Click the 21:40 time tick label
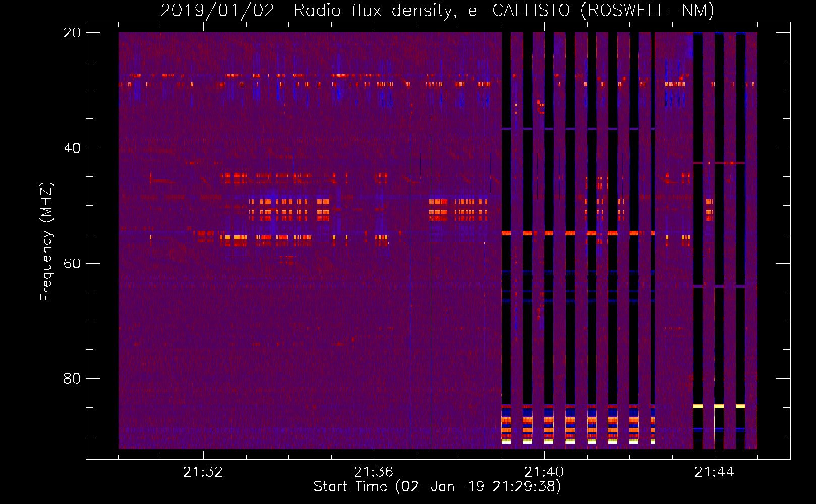The width and height of the screenshot is (816, 504). 544,472
